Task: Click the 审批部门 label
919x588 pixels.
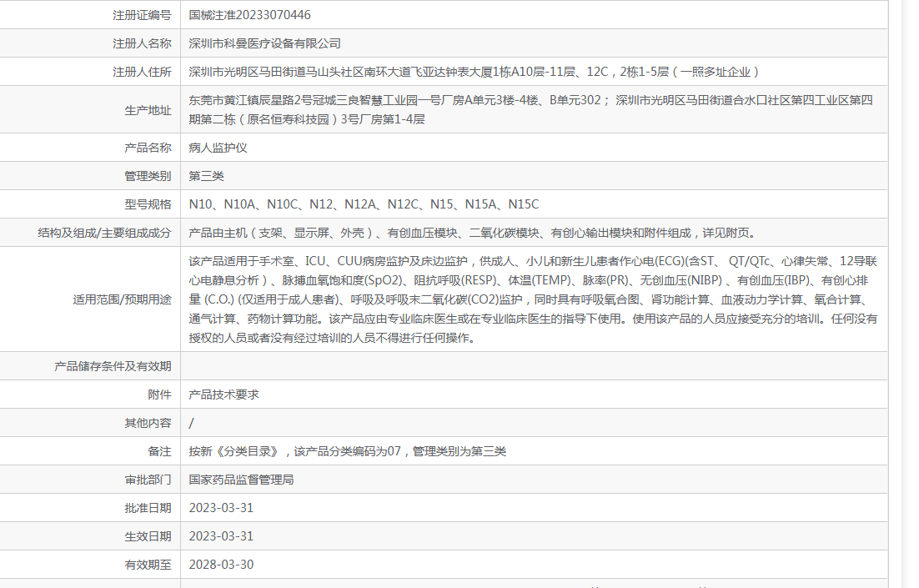Action: 148,480
